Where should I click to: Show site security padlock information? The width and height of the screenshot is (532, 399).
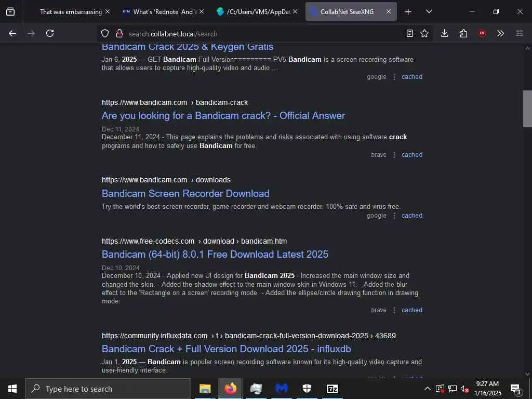point(119,33)
